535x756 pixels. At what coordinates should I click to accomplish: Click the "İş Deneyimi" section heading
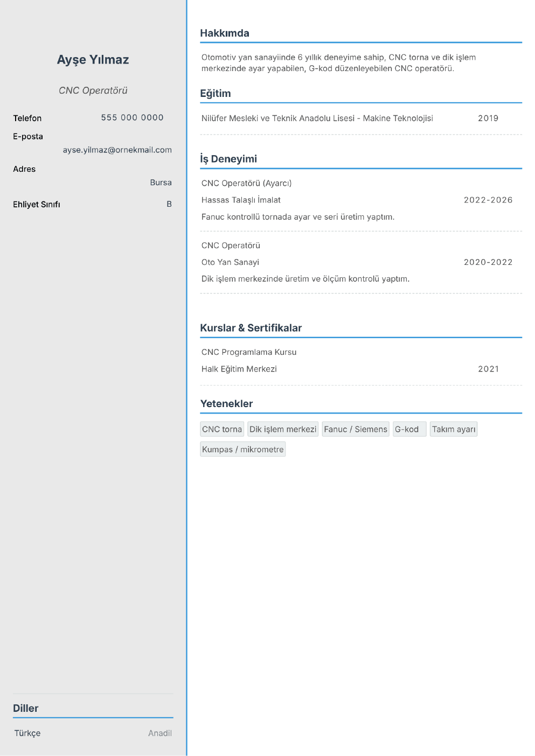point(228,159)
